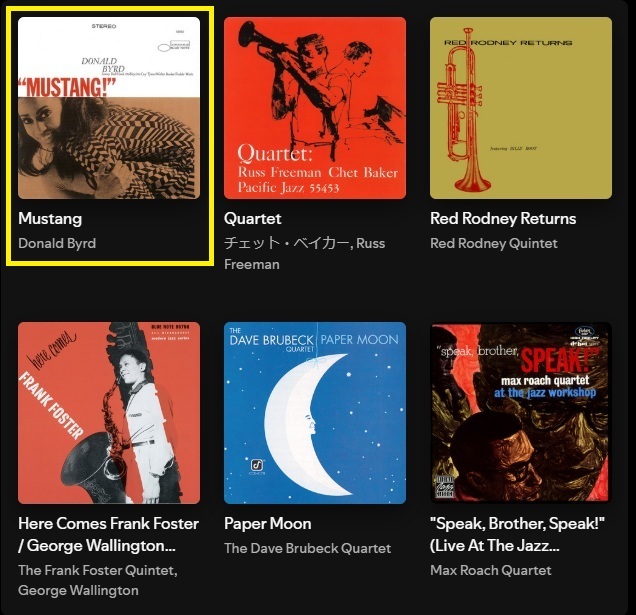Click Speak, Brother, Speak! album artwork
636x615 pixels.
point(521,413)
